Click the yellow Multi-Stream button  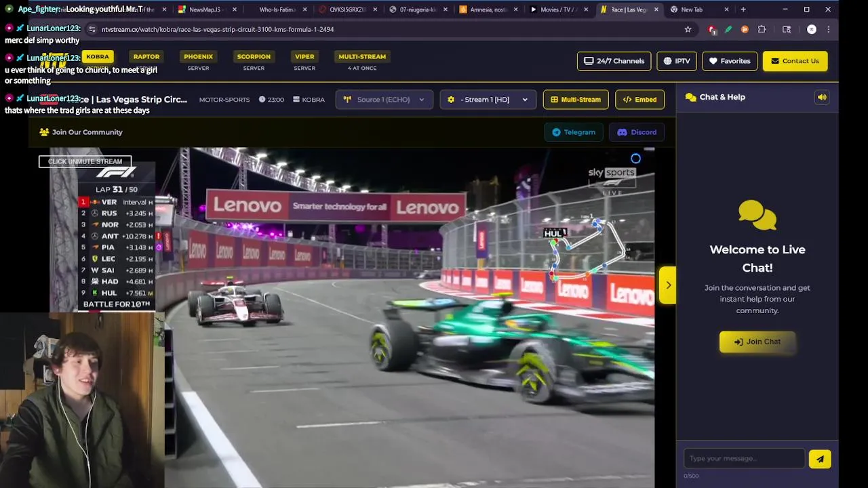pos(576,100)
